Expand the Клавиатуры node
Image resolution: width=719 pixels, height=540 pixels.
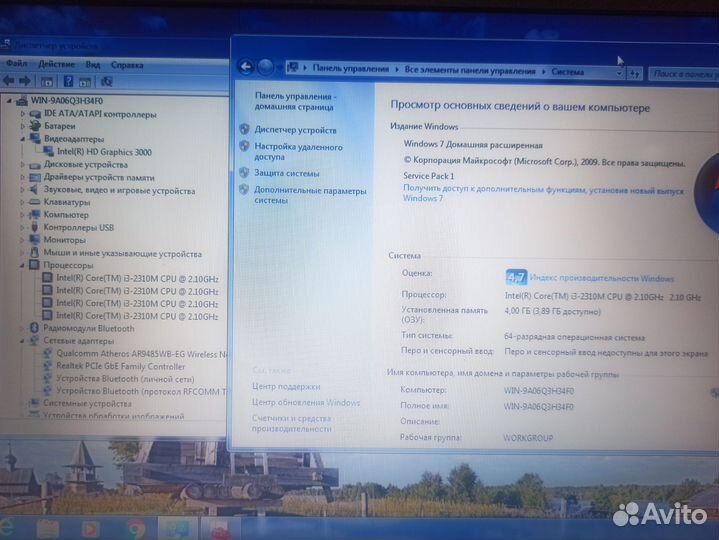[x=22, y=202]
